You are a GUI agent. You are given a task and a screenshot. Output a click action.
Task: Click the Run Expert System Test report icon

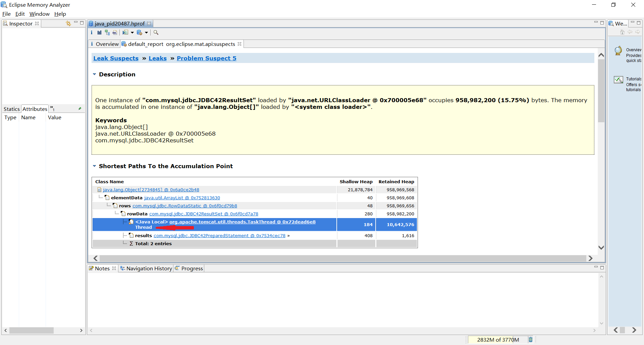140,32
